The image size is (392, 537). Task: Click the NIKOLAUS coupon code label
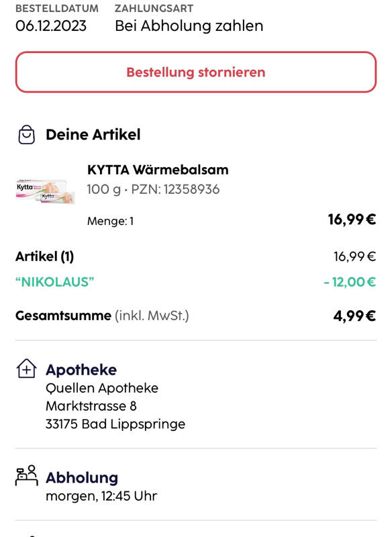tap(55, 282)
